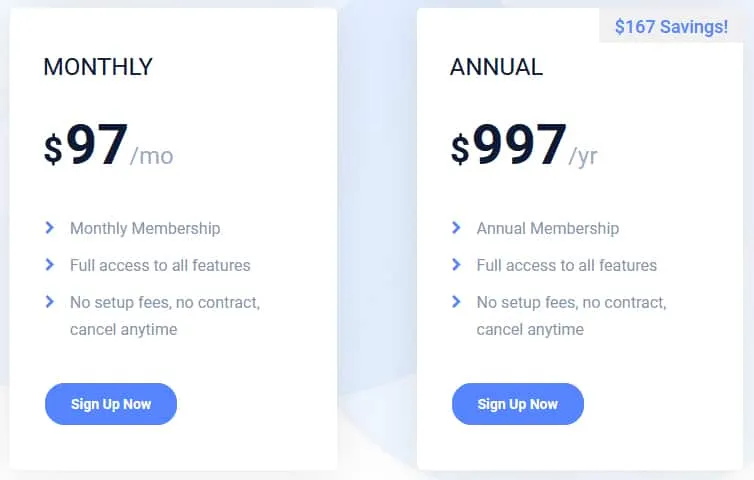Click the Annual Membership feature text
Screen dimensions: 754x480
(548, 228)
